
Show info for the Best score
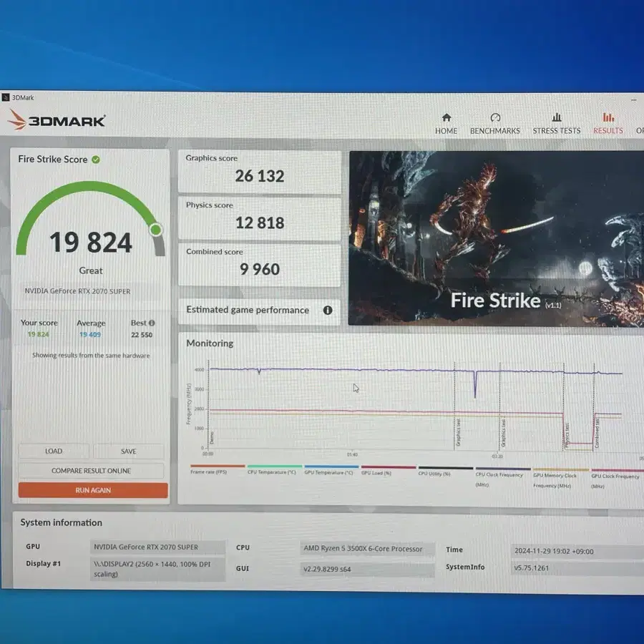pos(152,323)
